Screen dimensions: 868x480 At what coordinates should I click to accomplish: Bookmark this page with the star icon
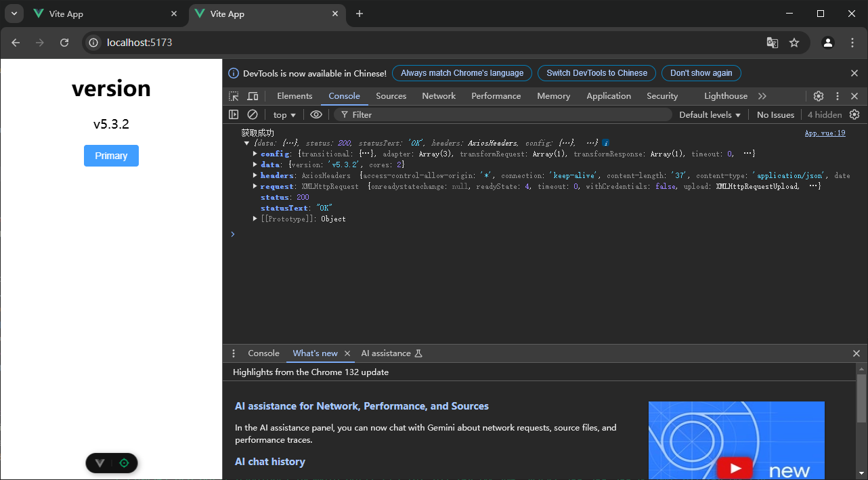(x=794, y=43)
